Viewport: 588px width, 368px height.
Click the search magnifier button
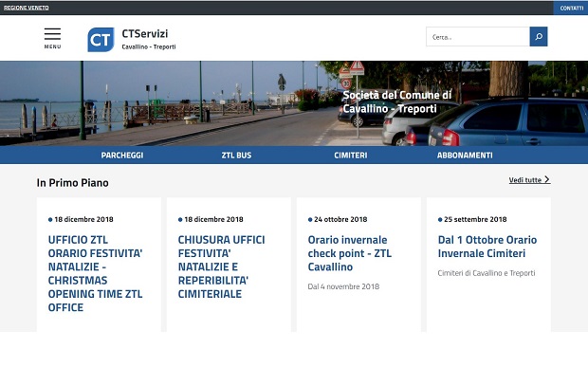539,36
